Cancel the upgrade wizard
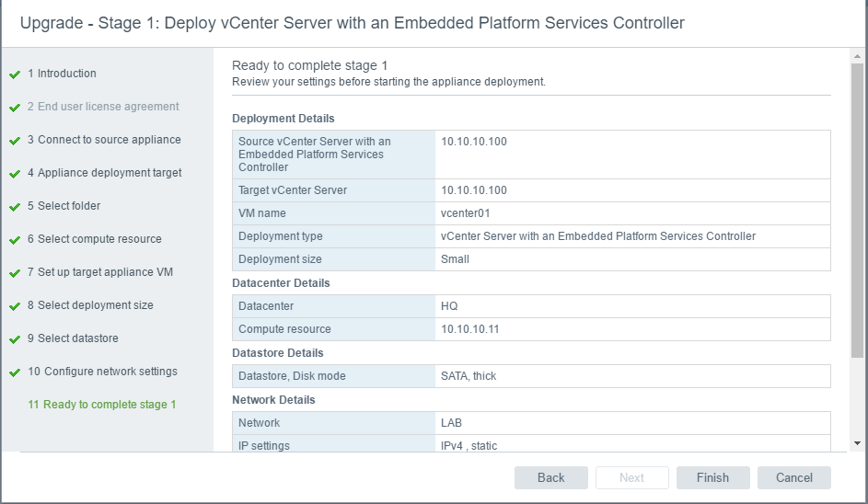This screenshot has width=868, height=504. coord(793,477)
